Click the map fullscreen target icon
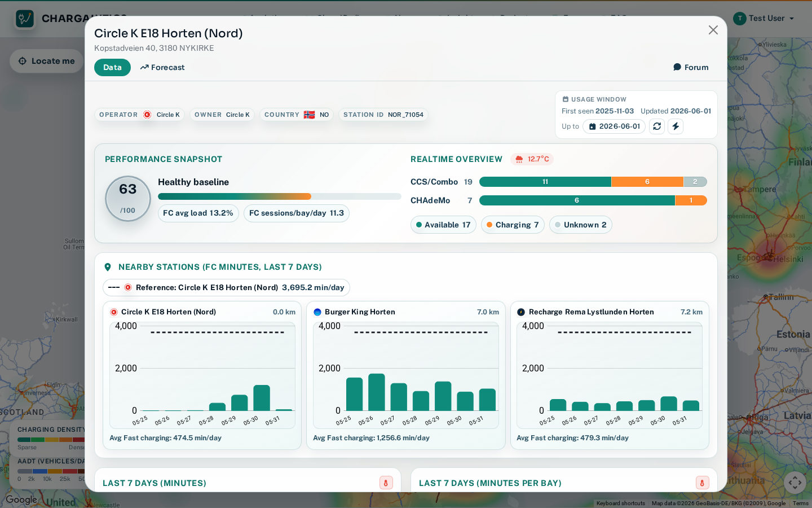Screen dimensions: 812x508 tap(795, 483)
